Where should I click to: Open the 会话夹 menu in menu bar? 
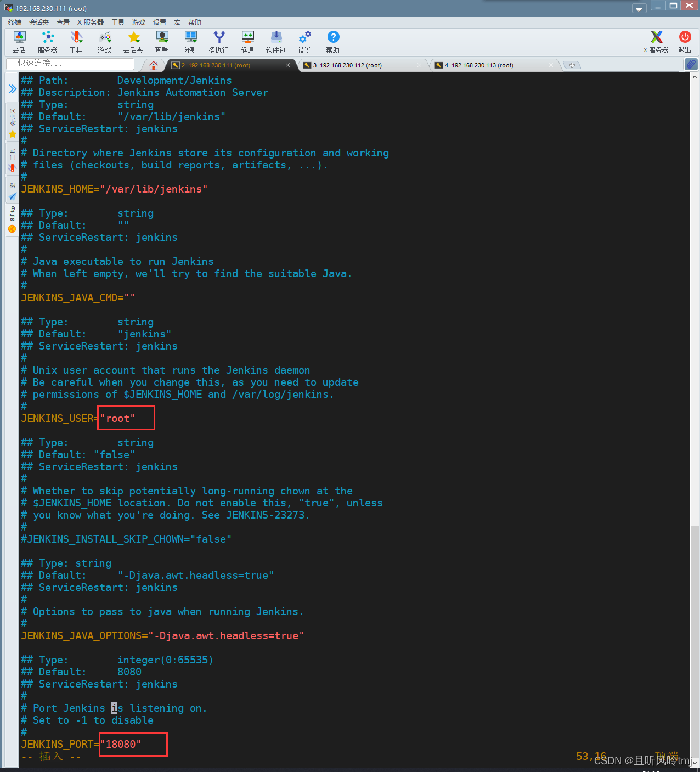[39, 22]
